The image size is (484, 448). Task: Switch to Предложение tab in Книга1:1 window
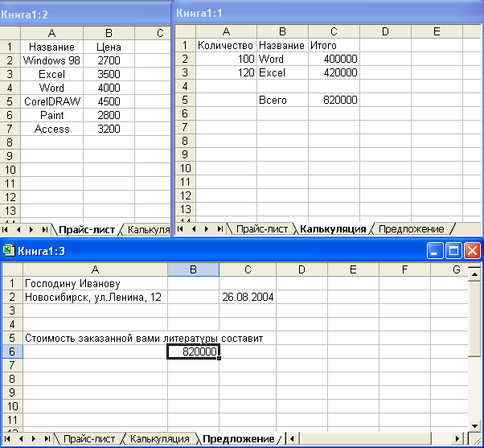click(411, 228)
